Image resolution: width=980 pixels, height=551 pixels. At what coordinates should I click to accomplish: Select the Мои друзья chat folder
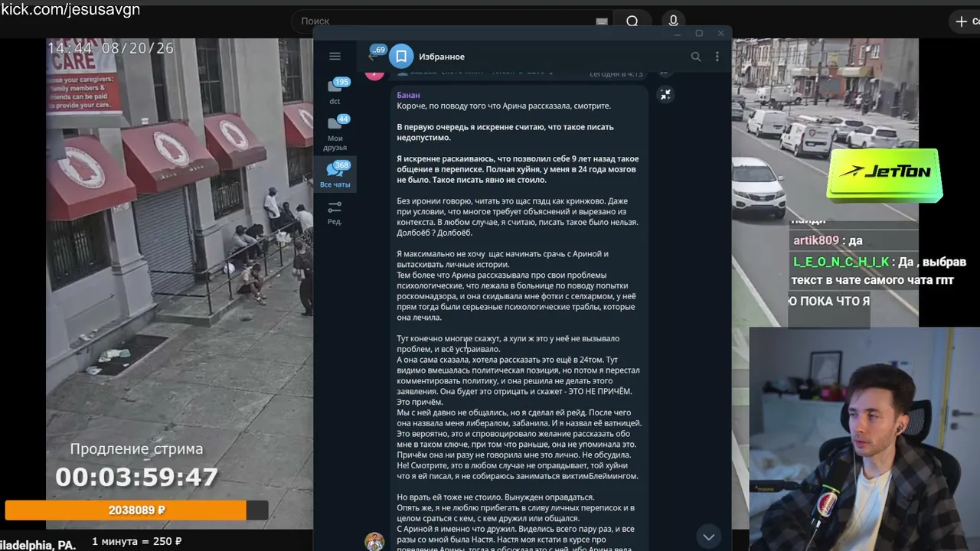coord(335,133)
